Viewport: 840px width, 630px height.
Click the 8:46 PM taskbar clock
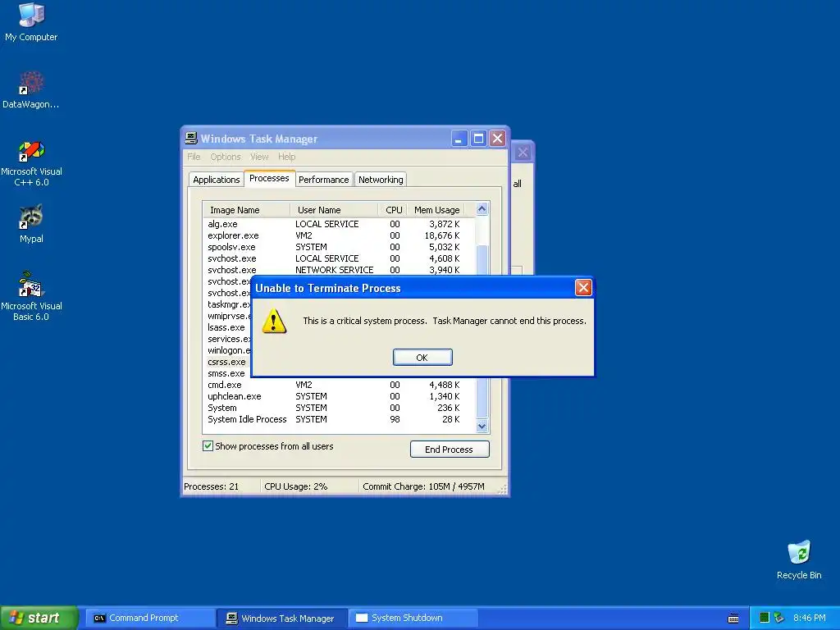pyautogui.click(x=809, y=618)
